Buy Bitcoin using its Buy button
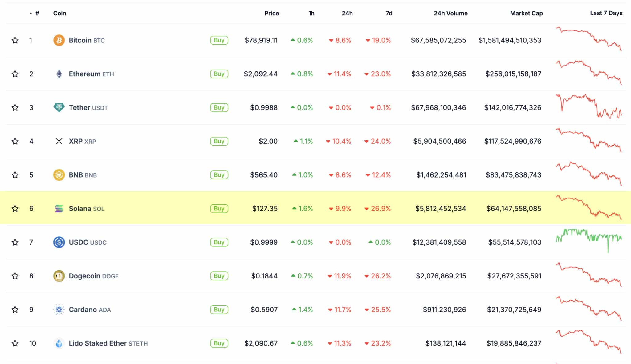Screen dimensions: 631x364 point(219,40)
